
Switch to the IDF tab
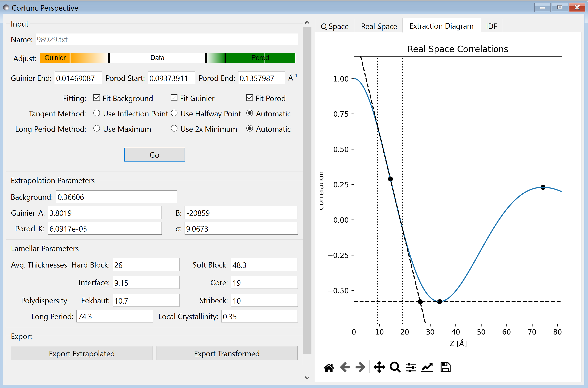click(492, 26)
